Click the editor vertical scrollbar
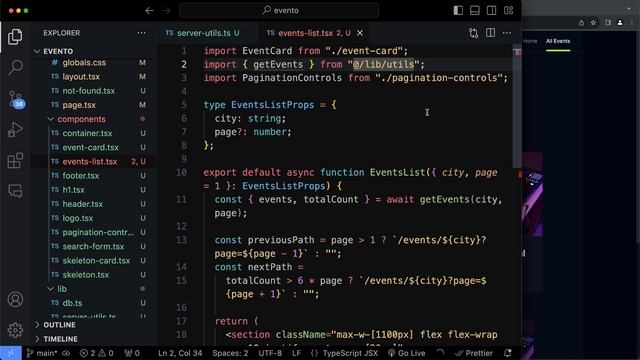 click(517, 106)
